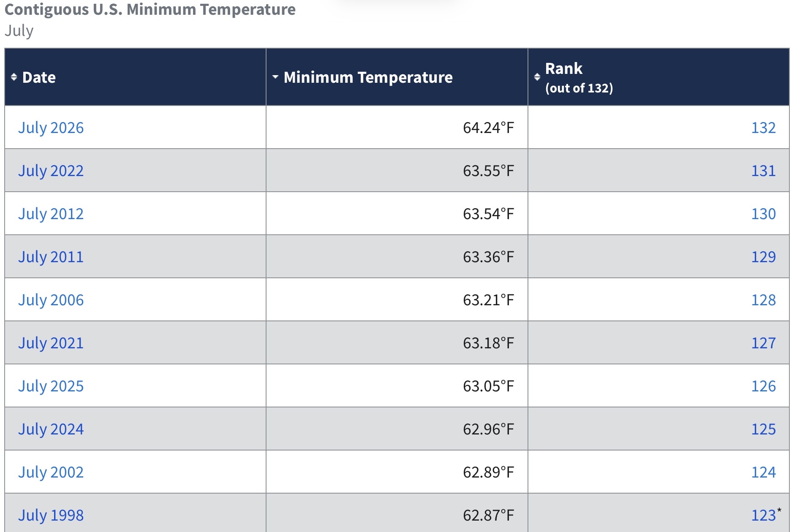The height and width of the screenshot is (532, 797).
Task: Click the 63.55°F temperature cell
Action: point(397,171)
